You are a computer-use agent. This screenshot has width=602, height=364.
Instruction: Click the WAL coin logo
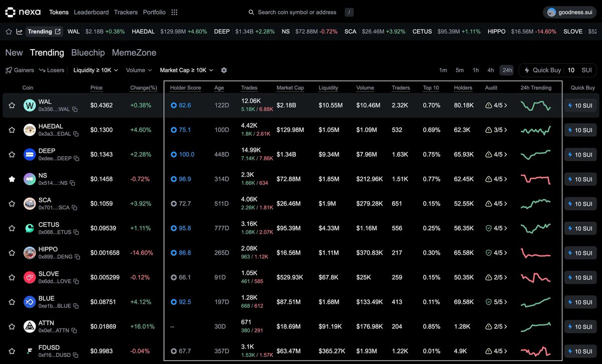[x=30, y=105]
